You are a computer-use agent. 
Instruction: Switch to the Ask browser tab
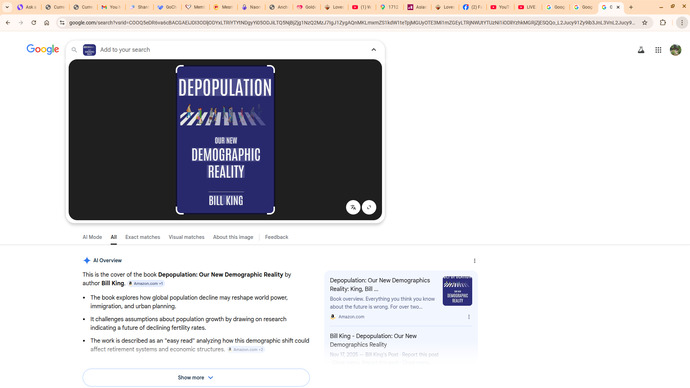(x=27, y=7)
